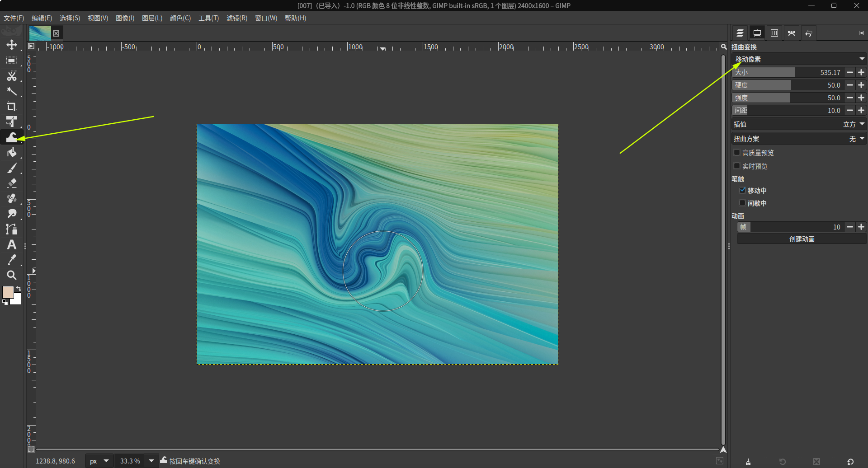Open the 颜色(C) menu
Image resolution: width=868 pixels, height=468 pixels.
[x=180, y=18]
